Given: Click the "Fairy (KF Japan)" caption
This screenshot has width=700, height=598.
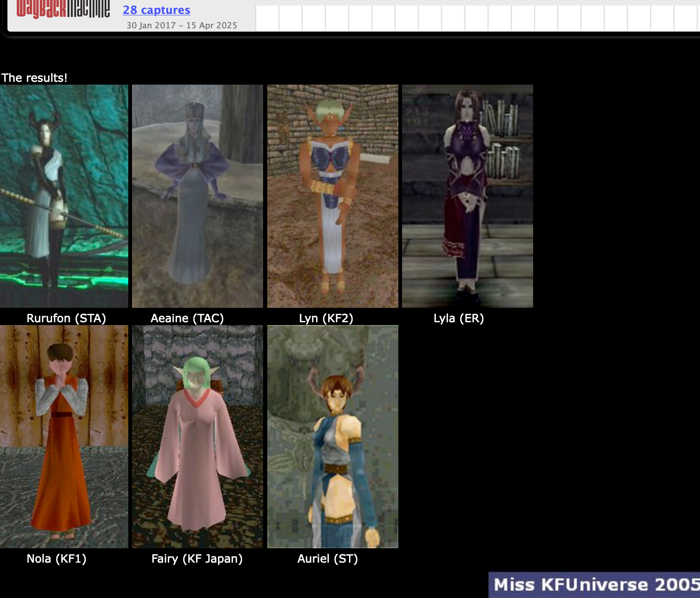Looking at the screenshot, I should pyautogui.click(x=197, y=559).
